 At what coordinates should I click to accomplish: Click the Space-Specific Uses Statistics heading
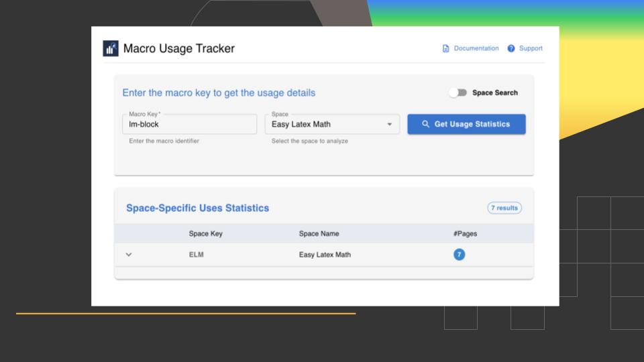pyautogui.click(x=197, y=208)
